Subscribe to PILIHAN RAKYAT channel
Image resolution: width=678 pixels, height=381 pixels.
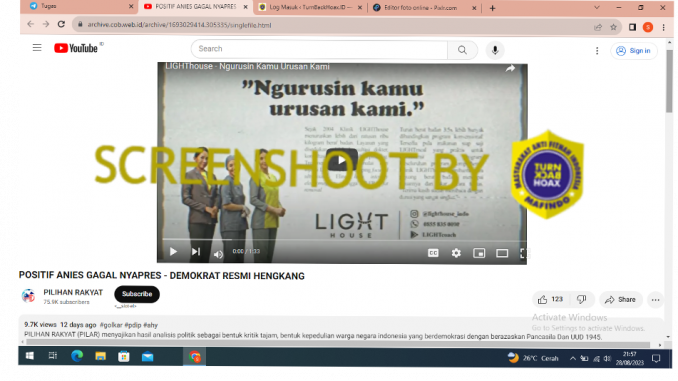point(137,294)
